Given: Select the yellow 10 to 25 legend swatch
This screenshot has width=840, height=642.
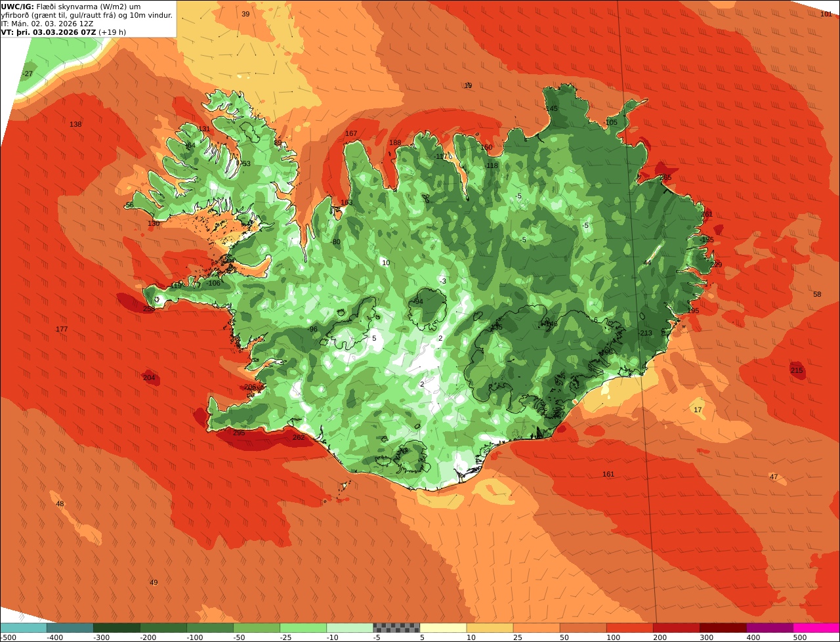Looking at the screenshot, I should (x=489, y=628).
